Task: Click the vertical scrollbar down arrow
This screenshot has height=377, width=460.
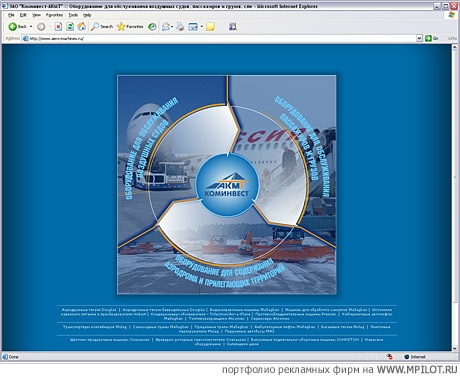Action: click(x=455, y=348)
